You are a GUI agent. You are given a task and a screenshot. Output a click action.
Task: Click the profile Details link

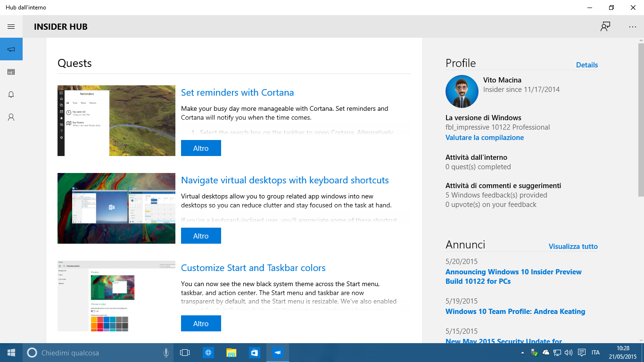pyautogui.click(x=587, y=65)
